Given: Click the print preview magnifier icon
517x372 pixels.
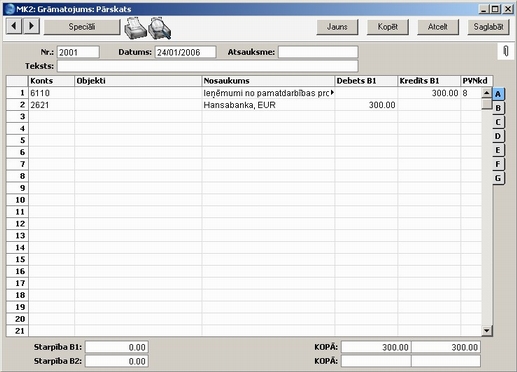Looking at the screenshot, I should click(x=160, y=28).
